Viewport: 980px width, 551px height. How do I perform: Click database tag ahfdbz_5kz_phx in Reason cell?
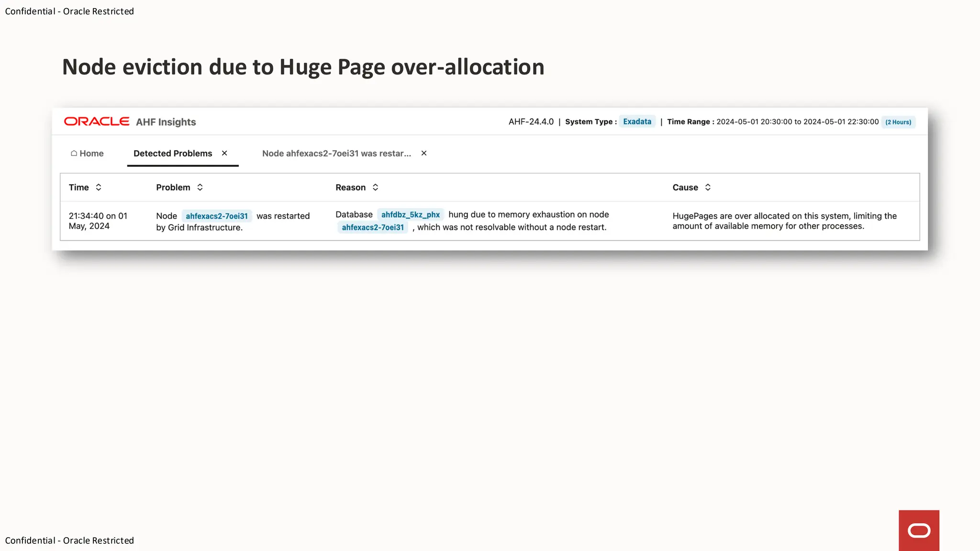411,215
